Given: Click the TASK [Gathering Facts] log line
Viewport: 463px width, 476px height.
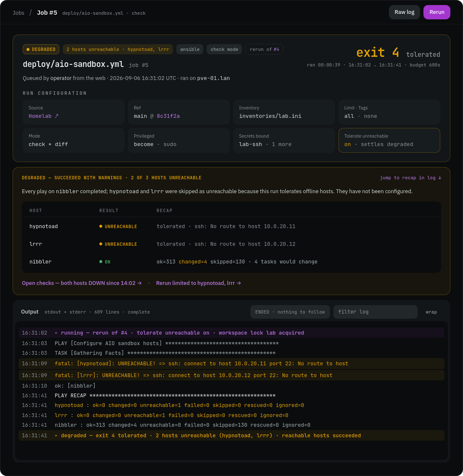Looking at the screenshot, I should coord(231,353).
